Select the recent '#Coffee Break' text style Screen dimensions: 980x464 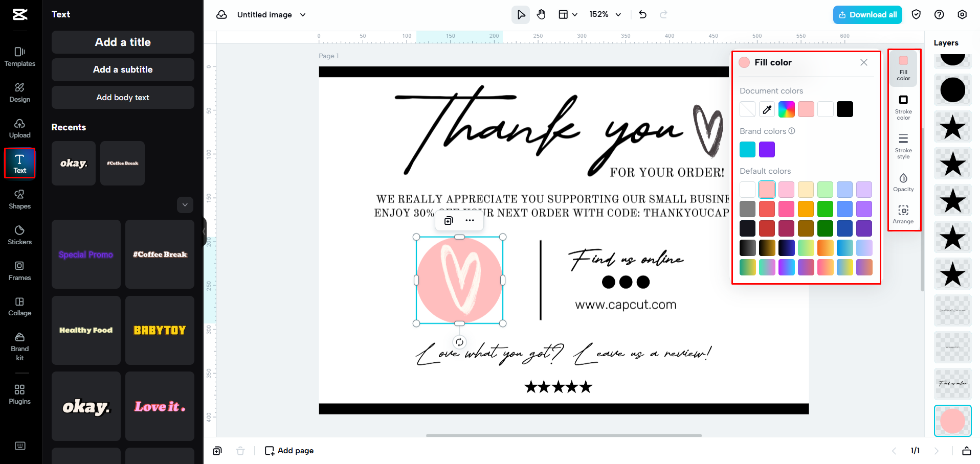click(123, 164)
